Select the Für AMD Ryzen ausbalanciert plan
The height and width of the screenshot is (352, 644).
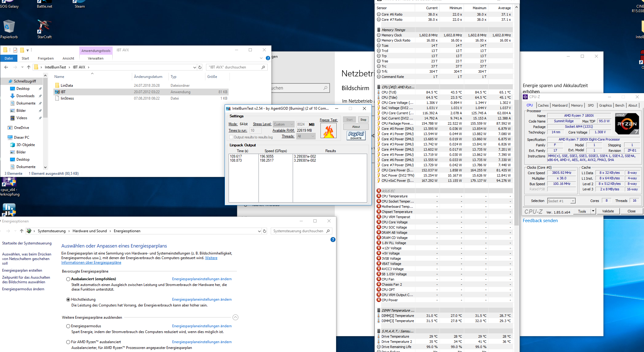pyautogui.click(x=68, y=342)
